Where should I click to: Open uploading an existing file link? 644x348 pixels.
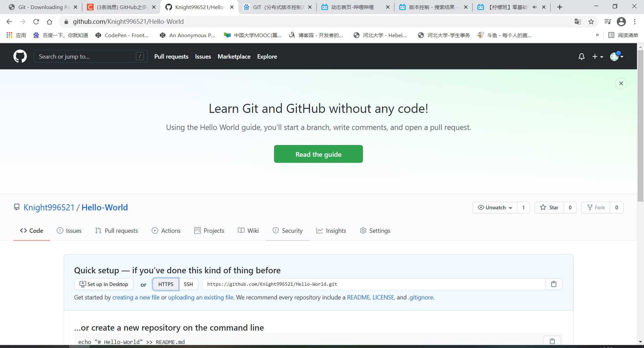point(201,297)
